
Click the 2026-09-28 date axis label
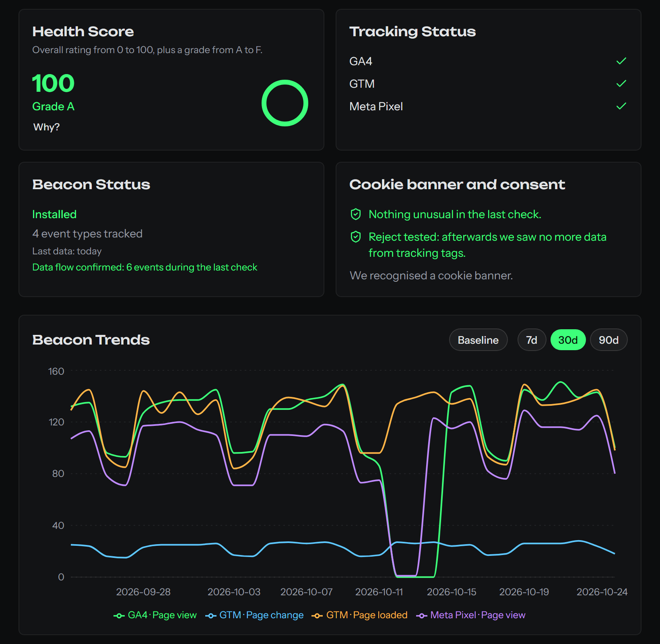143,592
